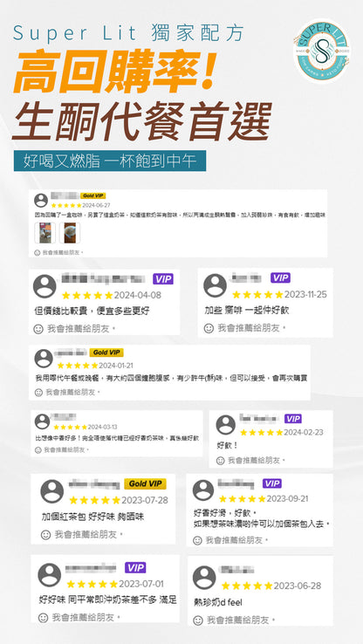The height and width of the screenshot is (644, 363).
Task: Click the avatar on the 2023-11-25 review
Action: pyautogui.click(x=215, y=285)
